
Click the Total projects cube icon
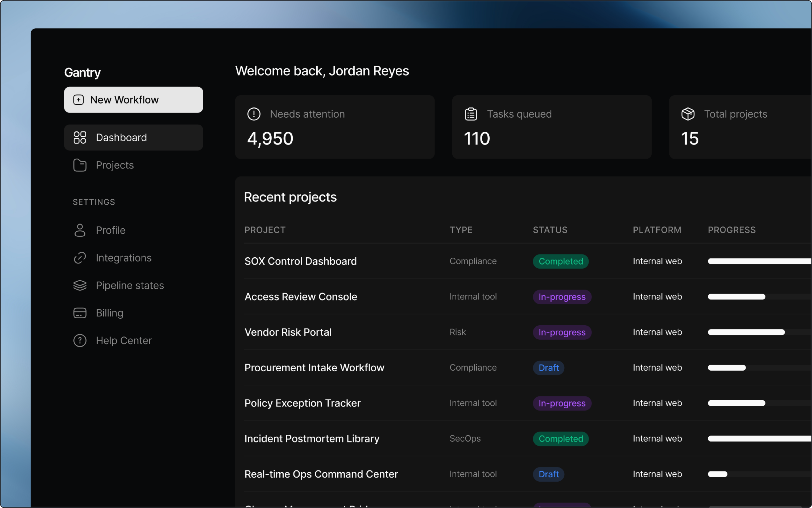click(x=688, y=114)
